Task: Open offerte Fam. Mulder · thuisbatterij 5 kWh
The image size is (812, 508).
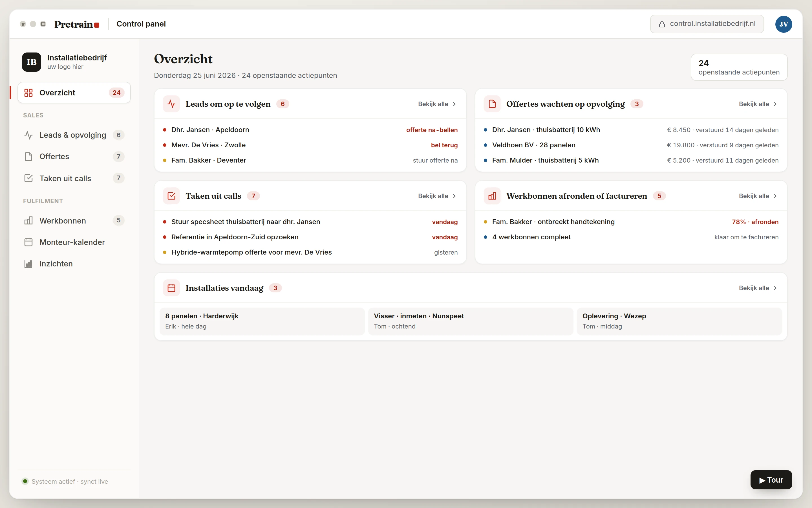Action: [631, 160]
